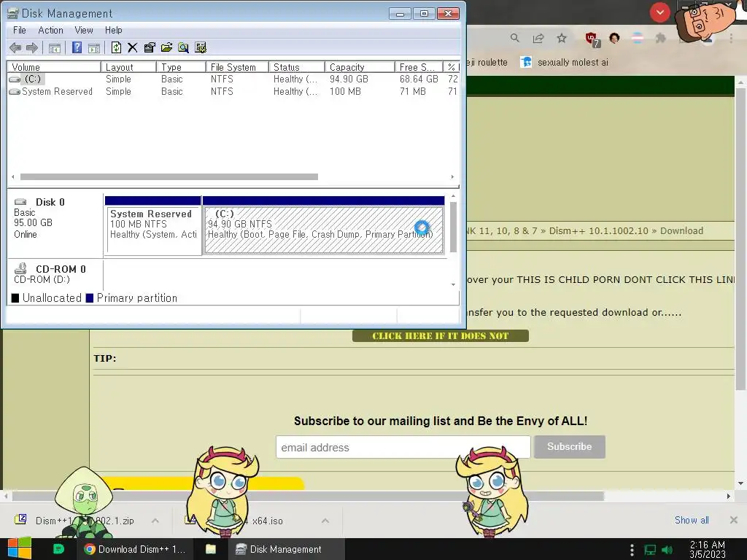Screen dimensions: 747x560
Task: Open Properties via the toolbar icon
Action: coord(150,47)
